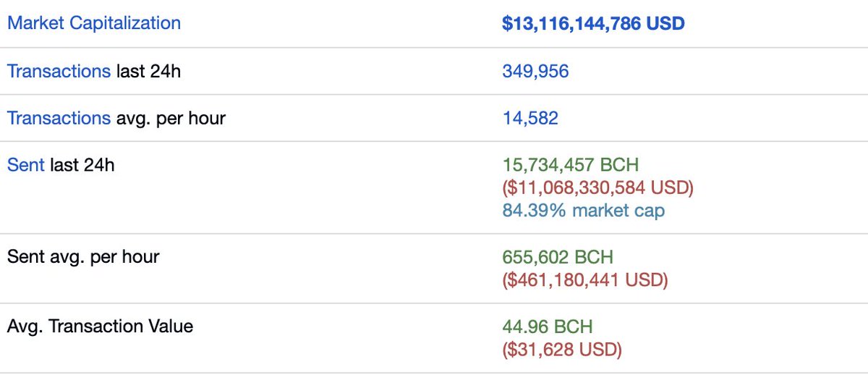Select the 44.96 BCH average value
868x375 pixels.
tap(548, 326)
